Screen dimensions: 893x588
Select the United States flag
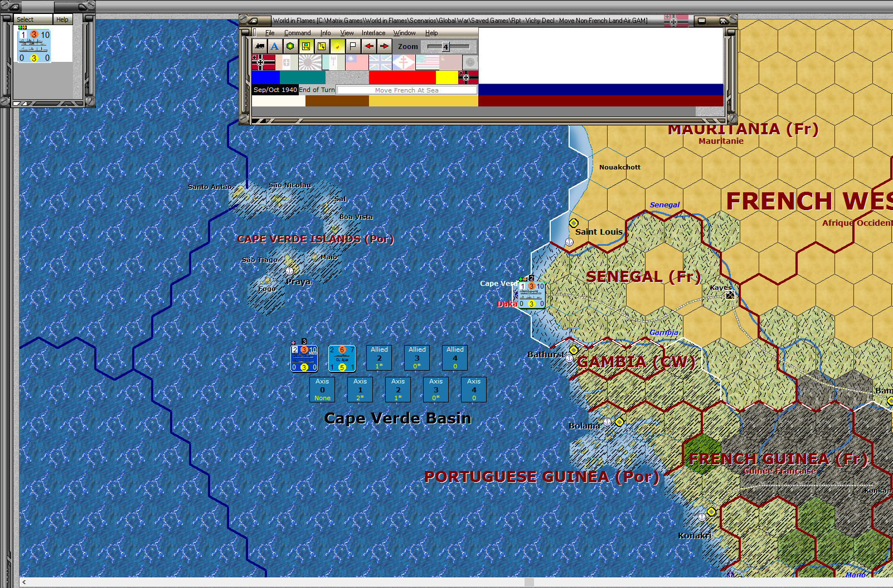(427, 62)
